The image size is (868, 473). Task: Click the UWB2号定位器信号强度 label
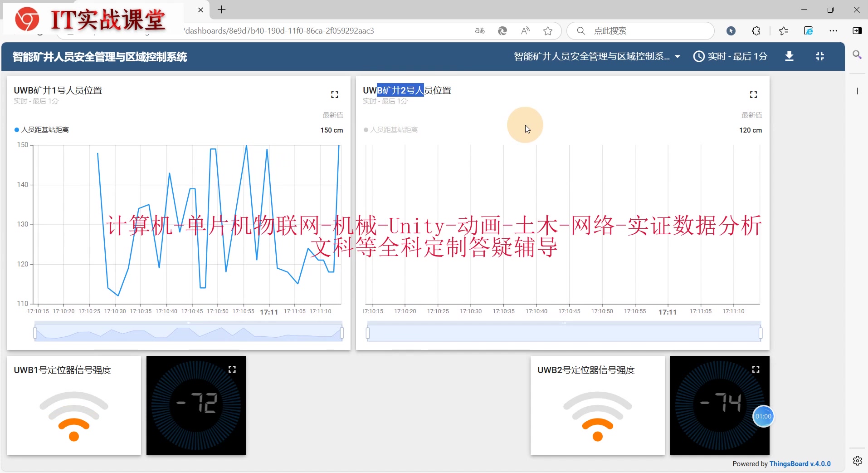coord(586,370)
